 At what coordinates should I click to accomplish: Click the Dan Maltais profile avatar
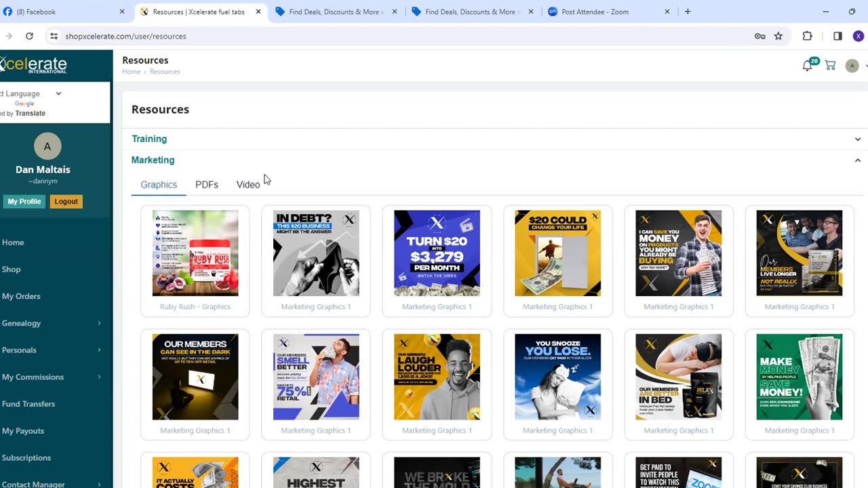[x=47, y=146]
